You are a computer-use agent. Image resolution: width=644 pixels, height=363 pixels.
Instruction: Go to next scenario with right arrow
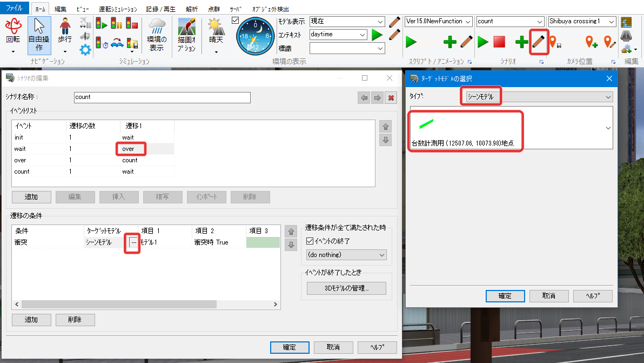[x=377, y=98]
